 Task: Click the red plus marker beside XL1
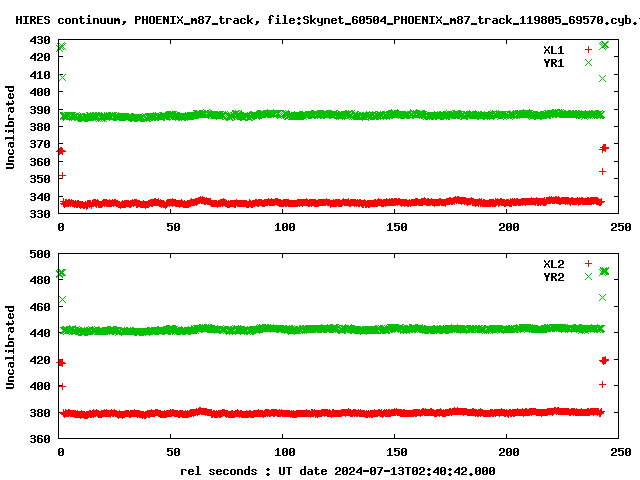[x=588, y=49]
